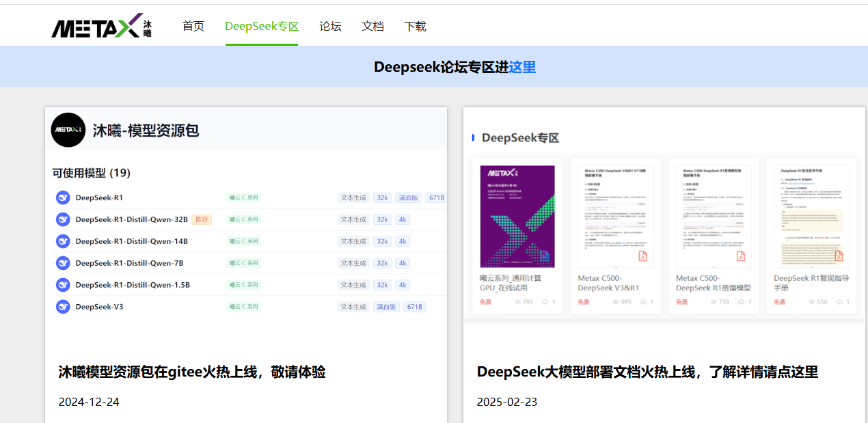
Task: Open article 沐曦模型资源包在gitee火热上线
Action: [x=192, y=372]
